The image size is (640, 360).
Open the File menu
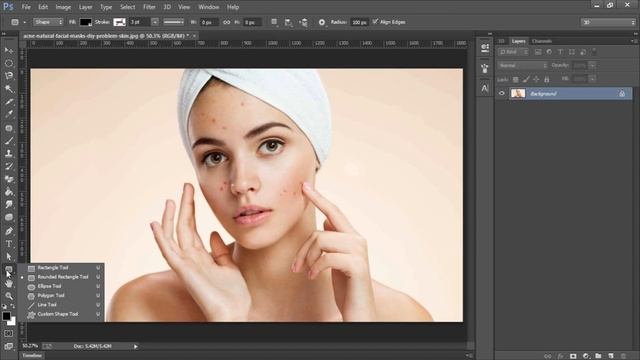[26, 7]
